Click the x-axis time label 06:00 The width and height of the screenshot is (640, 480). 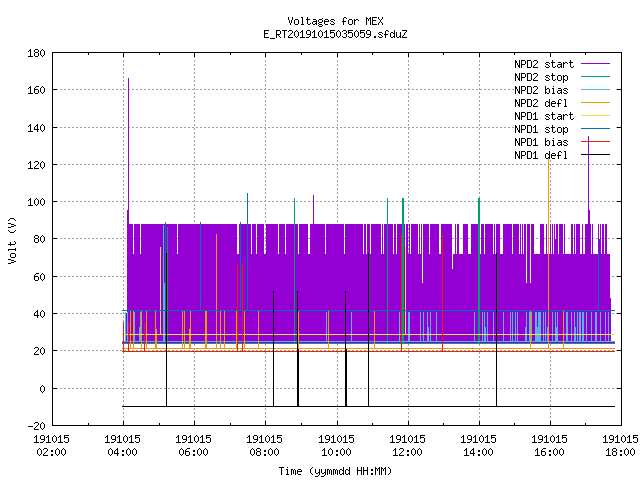click(193, 452)
